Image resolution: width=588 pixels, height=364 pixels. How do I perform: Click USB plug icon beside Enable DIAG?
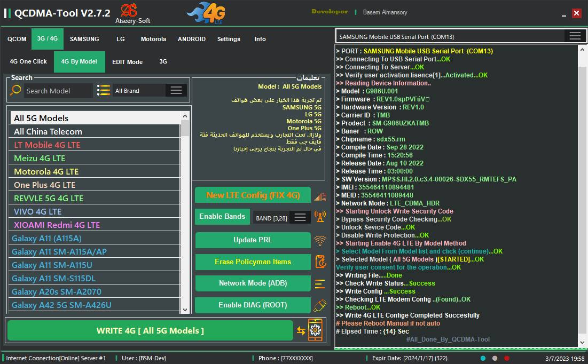[x=320, y=305]
